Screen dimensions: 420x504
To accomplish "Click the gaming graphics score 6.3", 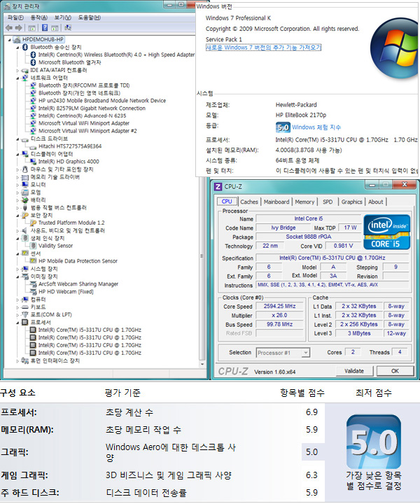I will point(311,475).
